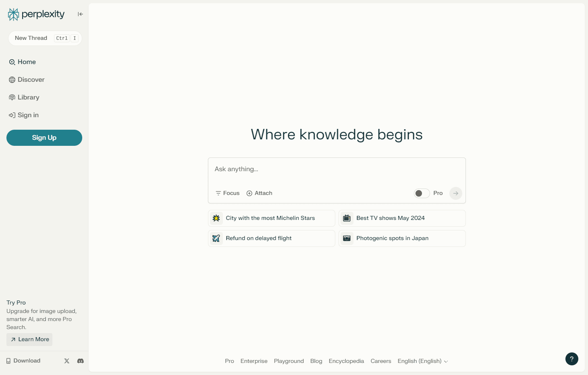
Task: Open the Encyclopedia footer link
Action: pos(346,361)
